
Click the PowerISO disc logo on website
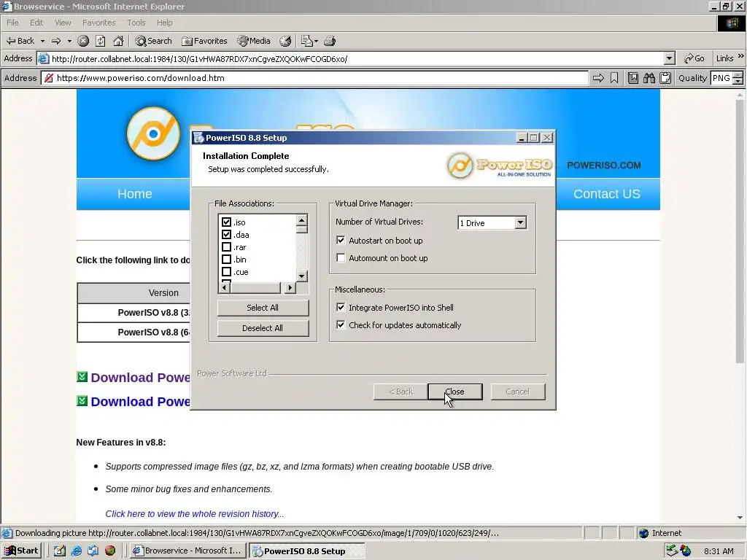pos(153,134)
